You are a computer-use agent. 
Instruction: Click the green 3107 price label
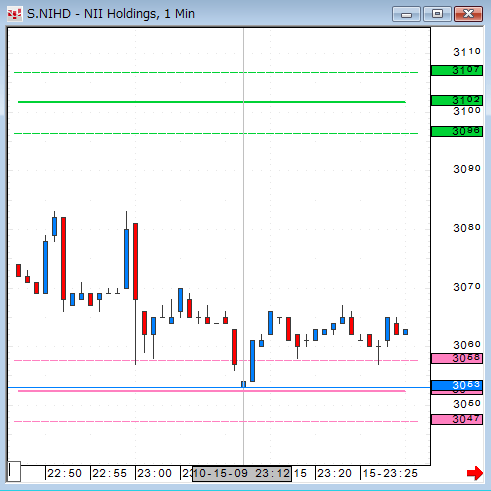pyautogui.click(x=457, y=70)
